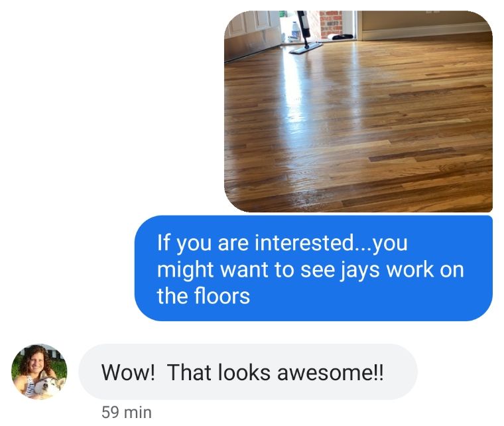Click 'the floors' line in the blue bubble
504x426 pixels.
[203, 296]
